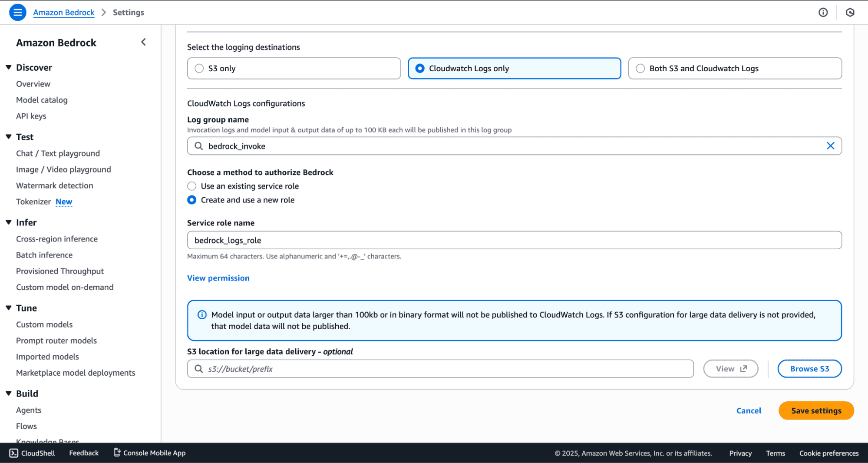Image resolution: width=868 pixels, height=463 pixels.
Task: Click the Save settings button
Action: 815,410
